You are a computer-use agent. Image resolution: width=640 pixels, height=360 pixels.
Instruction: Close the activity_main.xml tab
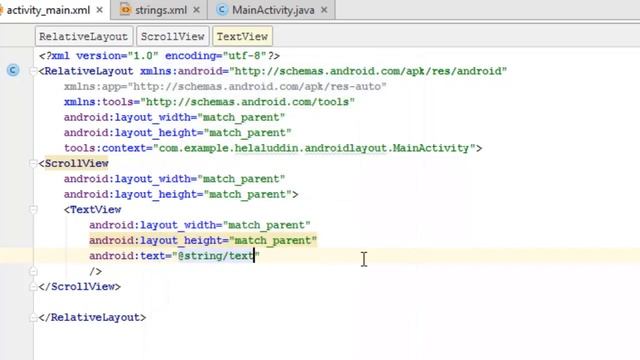click(x=100, y=10)
